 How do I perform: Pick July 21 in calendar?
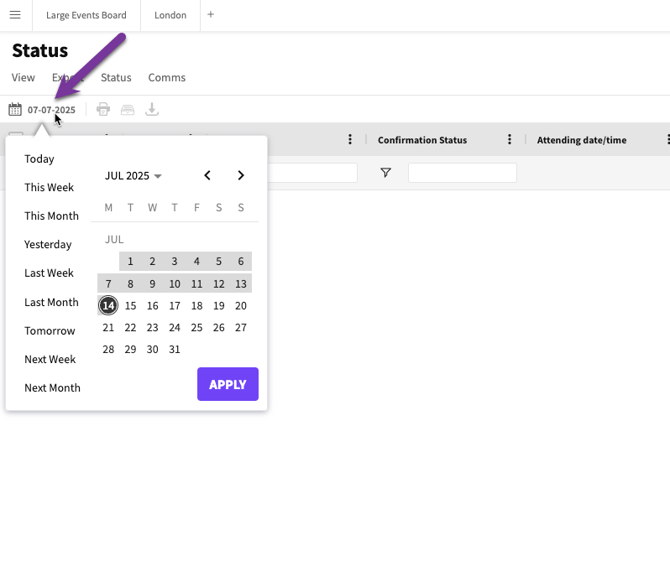coord(109,327)
